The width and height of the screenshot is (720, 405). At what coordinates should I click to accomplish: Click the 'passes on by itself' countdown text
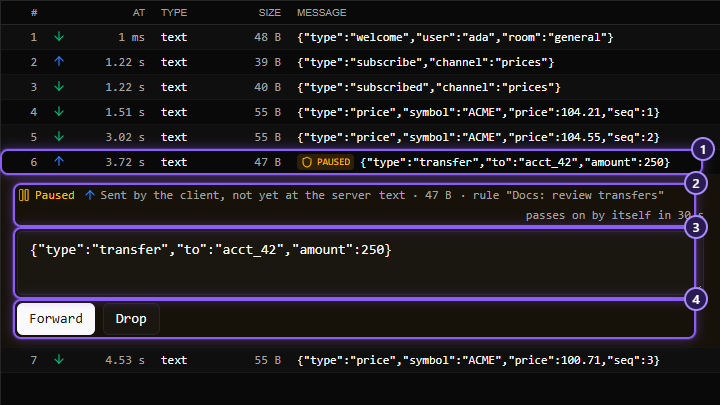(x=614, y=215)
